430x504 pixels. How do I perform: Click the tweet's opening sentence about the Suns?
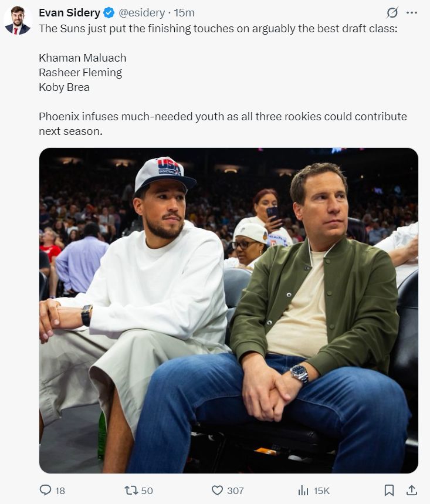218,28
